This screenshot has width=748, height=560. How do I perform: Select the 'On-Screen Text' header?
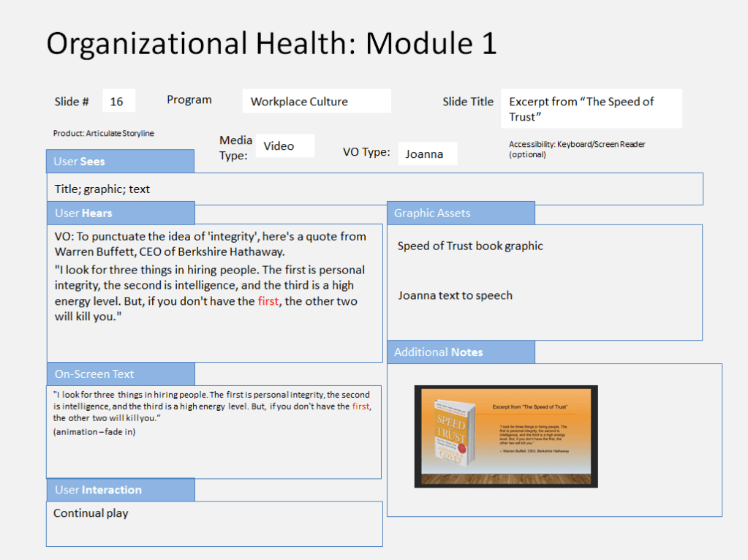coord(121,374)
